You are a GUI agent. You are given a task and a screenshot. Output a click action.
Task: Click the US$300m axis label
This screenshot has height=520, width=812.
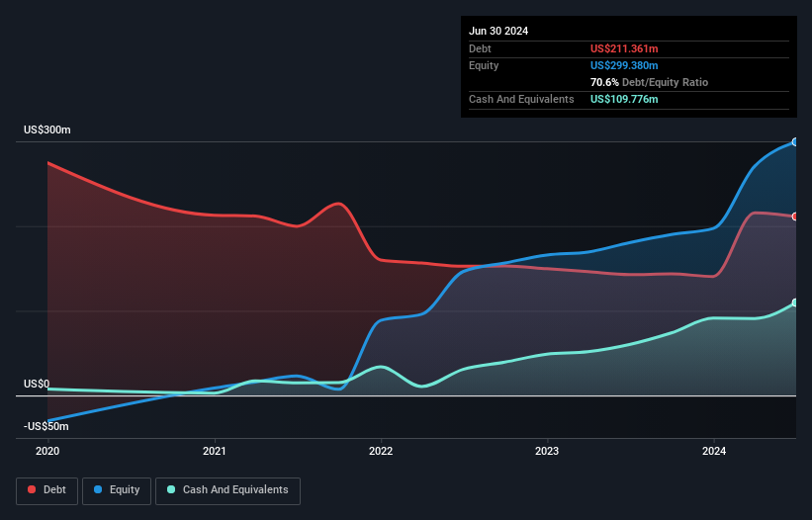[47, 130]
